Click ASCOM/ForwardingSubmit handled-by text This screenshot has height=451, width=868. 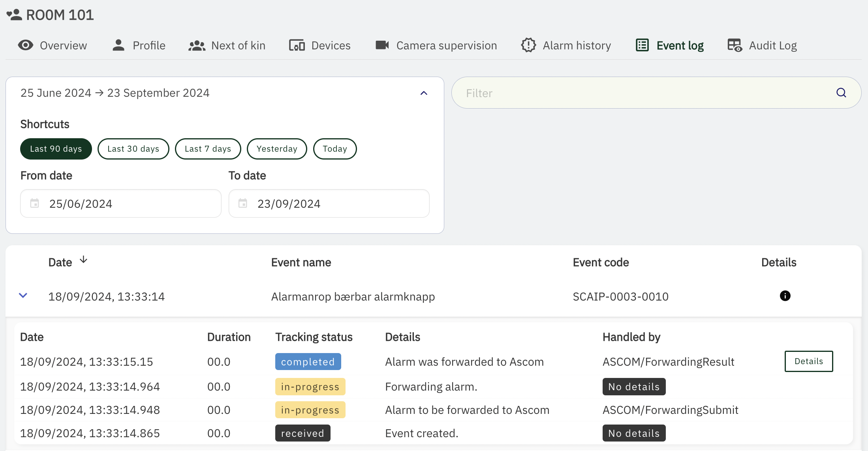[671, 410]
